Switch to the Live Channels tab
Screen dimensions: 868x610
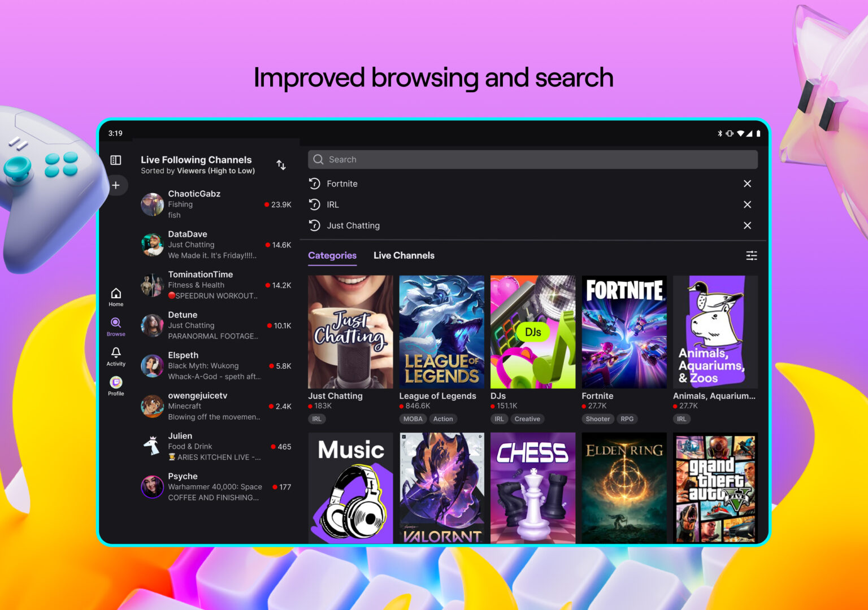(403, 255)
